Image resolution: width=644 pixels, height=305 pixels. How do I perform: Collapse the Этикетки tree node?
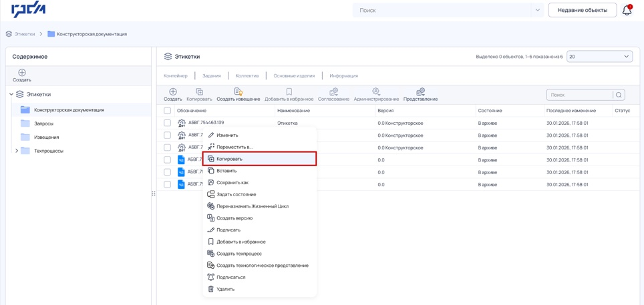coord(11,94)
